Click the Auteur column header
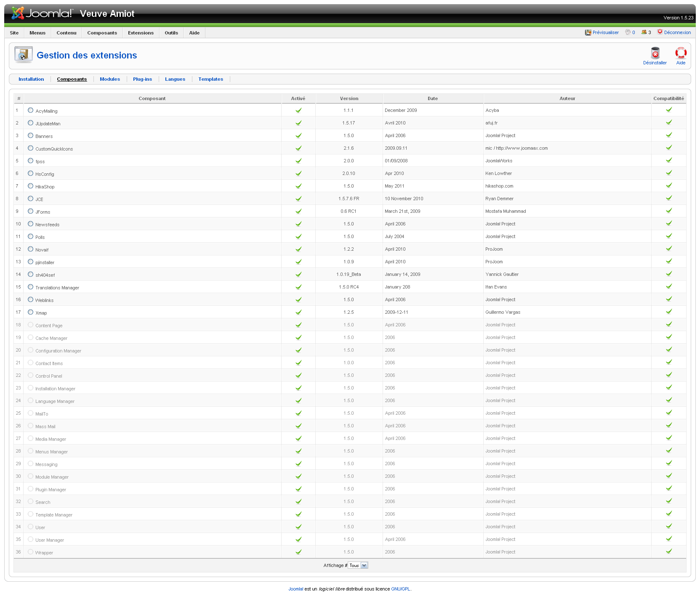This screenshot has width=700, height=596. click(567, 98)
